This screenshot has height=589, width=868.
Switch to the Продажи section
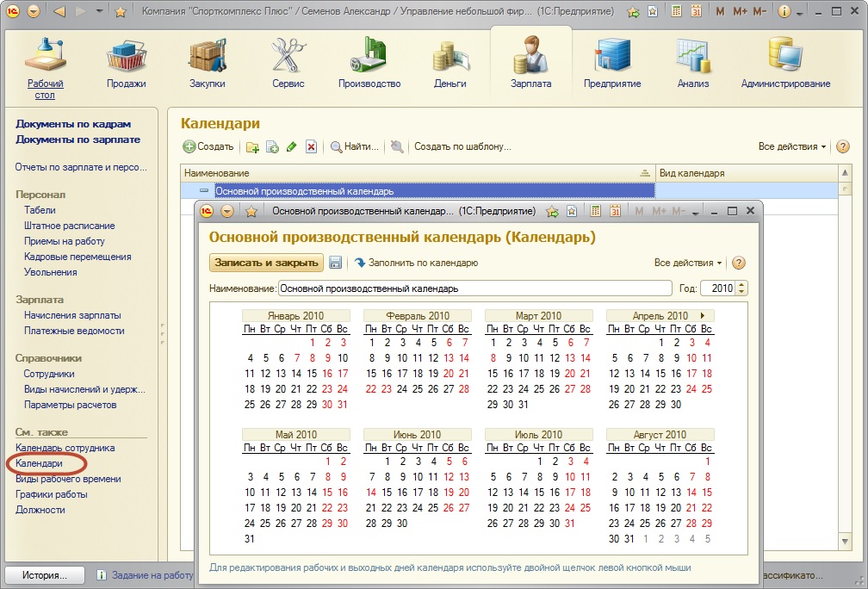[127, 62]
